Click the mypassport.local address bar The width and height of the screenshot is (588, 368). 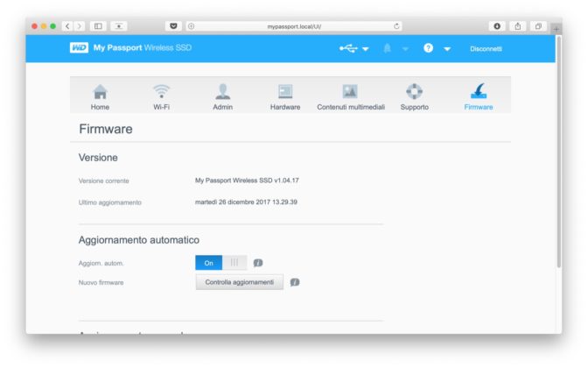tap(294, 26)
